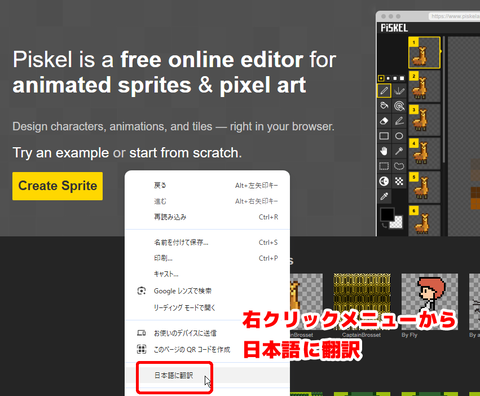
Task: Select the Pen tool in Piskel toolbar
Action: click(384, 91)
